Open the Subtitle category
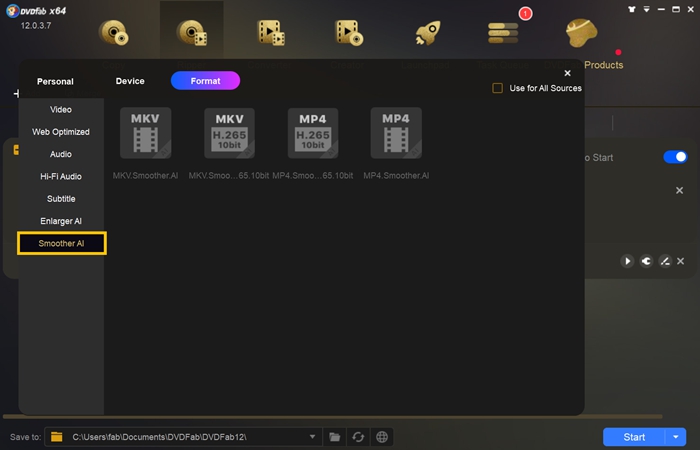Screen dimensions: 700x450 61,199
